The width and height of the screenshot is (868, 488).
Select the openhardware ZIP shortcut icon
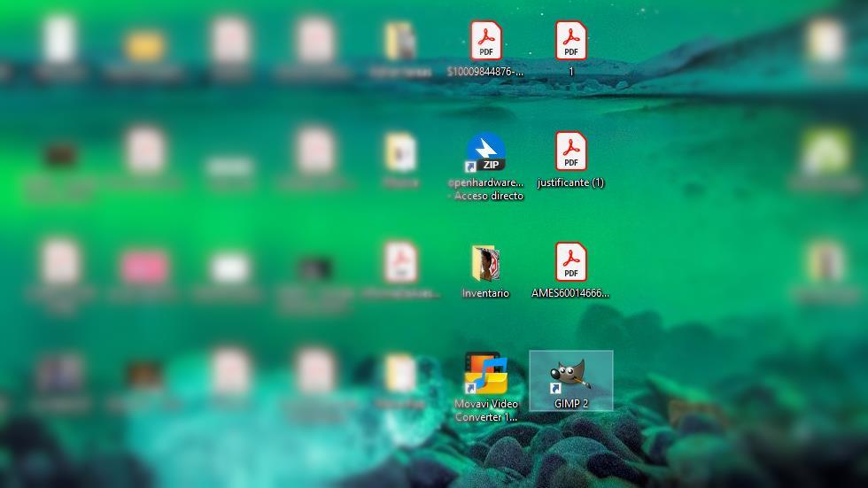coord(485,152)
